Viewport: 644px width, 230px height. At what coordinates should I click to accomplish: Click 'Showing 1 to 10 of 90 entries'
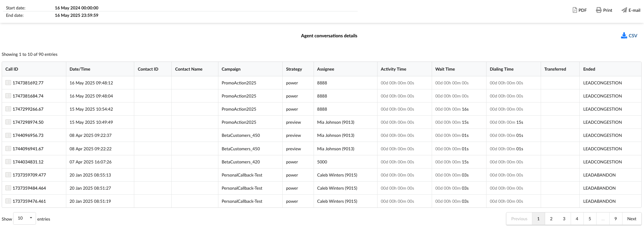30,54
